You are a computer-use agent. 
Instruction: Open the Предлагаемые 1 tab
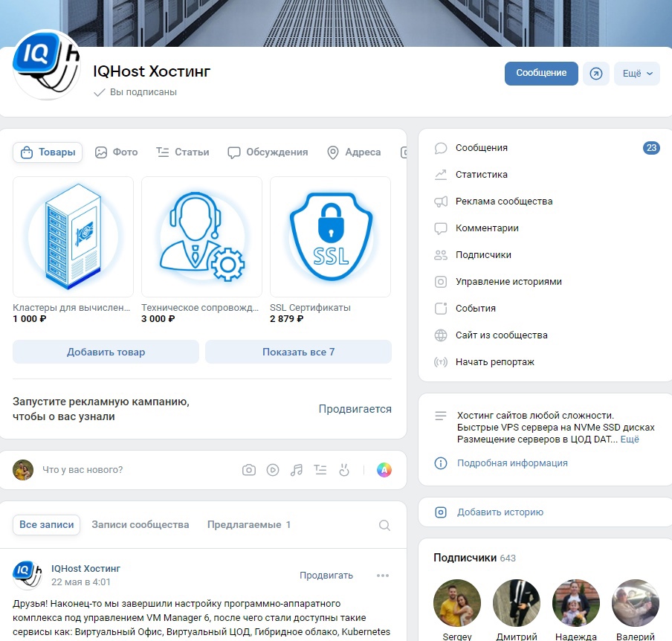click(x=249, y=525)
